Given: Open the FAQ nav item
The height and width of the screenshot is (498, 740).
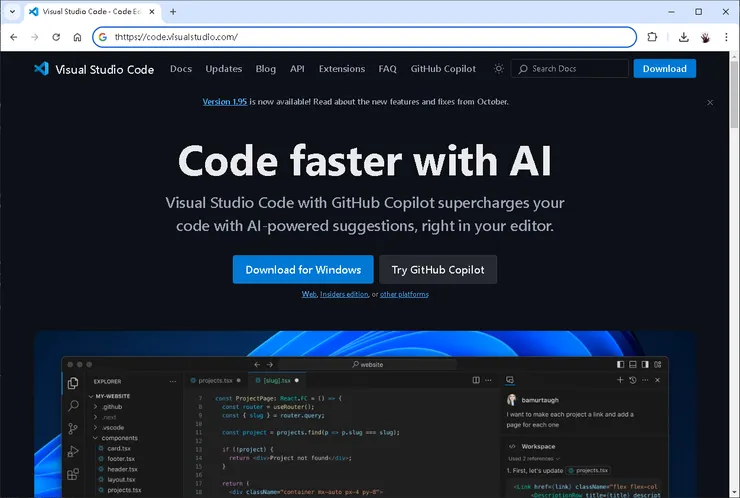Looking at the screenshot, I should (x=387, y=68).
